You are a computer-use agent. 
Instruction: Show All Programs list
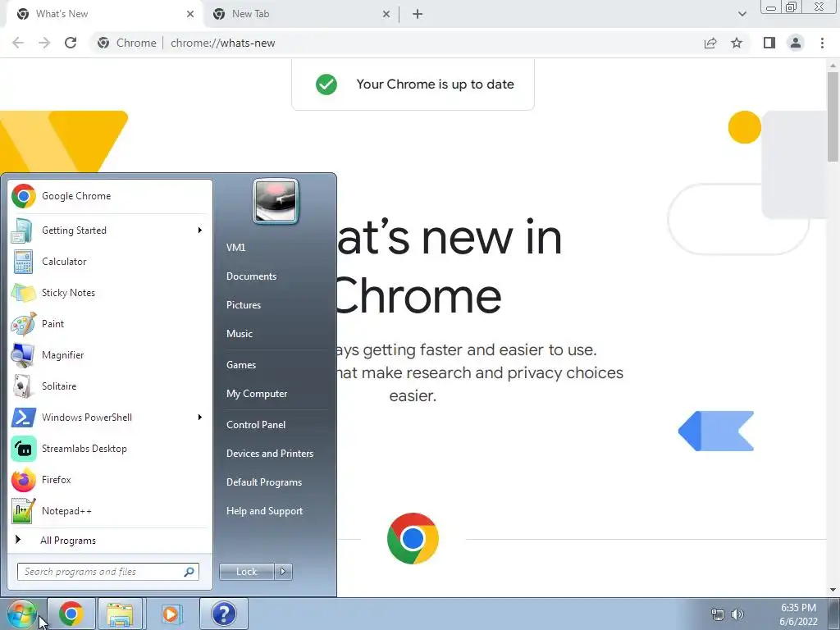pyautogui.click(x=110, y=541)
